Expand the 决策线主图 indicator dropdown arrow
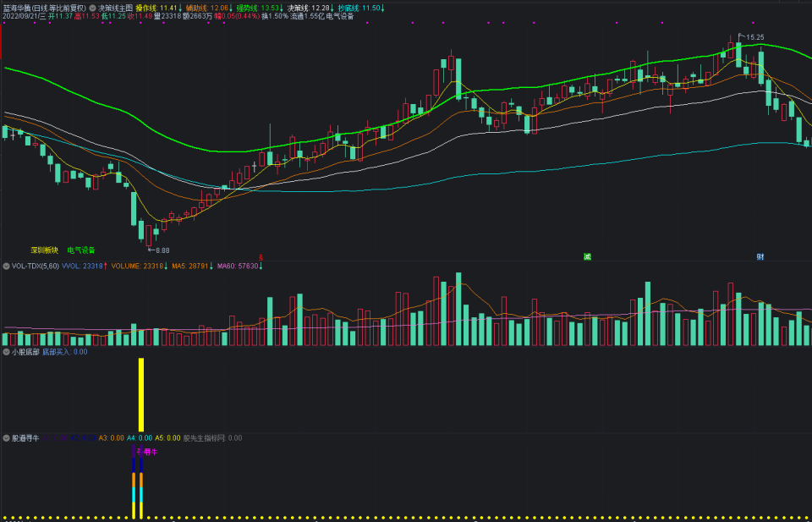This screenshot has width=812, height=522. (x=92, y=8)
